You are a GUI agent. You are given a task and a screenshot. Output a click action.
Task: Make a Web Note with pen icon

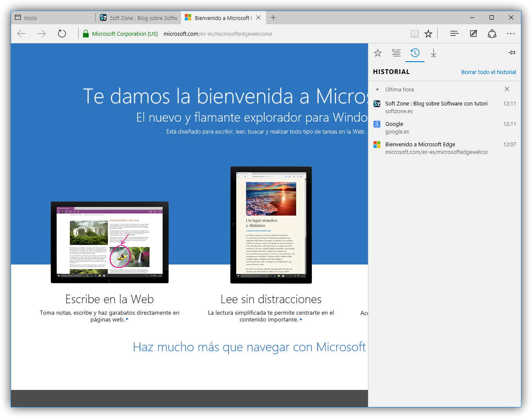coord(473,34)
